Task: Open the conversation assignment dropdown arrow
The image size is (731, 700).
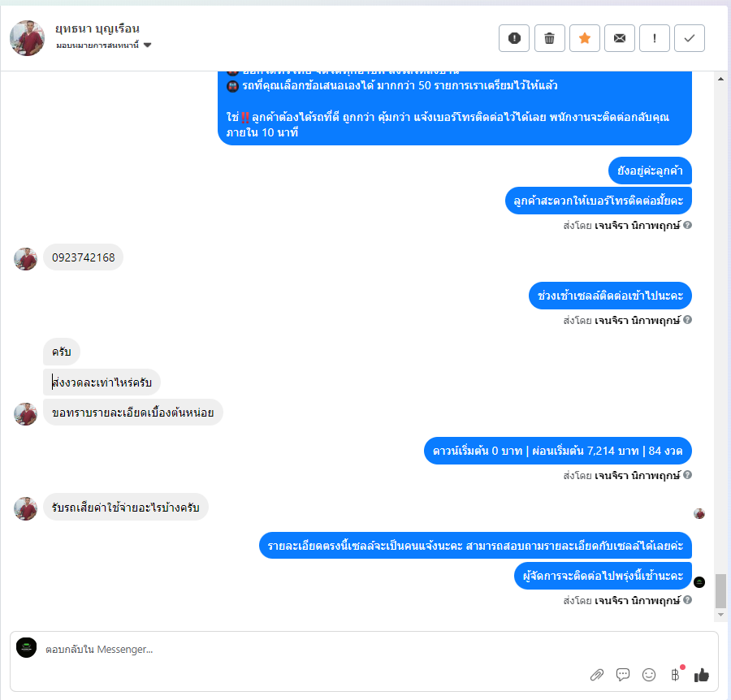Action: tap(147, 45)
